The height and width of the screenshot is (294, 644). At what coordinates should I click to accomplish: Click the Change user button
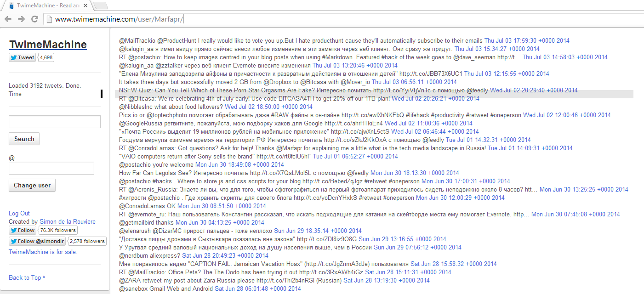coord(32,185)
